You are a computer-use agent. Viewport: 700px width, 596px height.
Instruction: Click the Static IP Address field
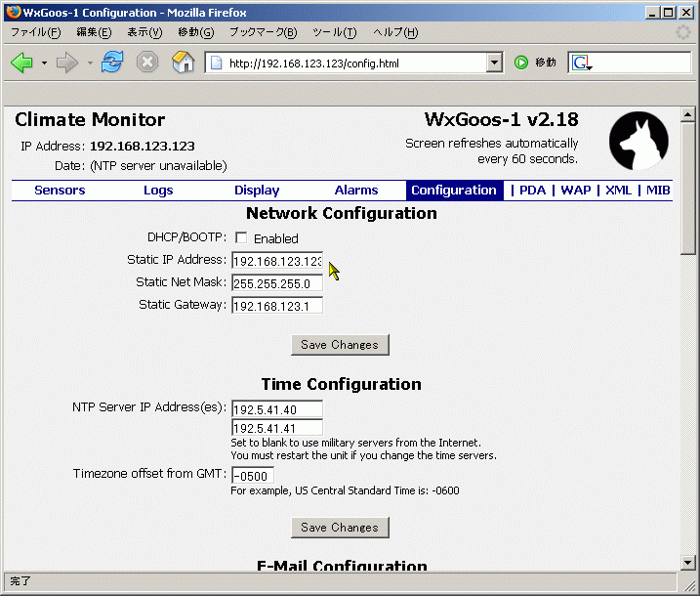pyautogui.click(x=277, y=261)
